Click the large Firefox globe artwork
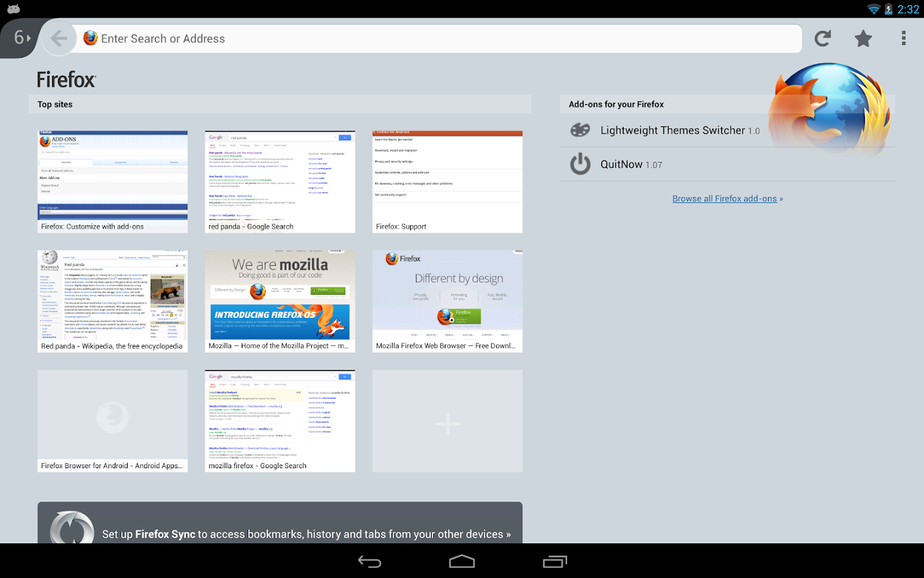This screenshot has height=578, width=924. tap(830, 108)
